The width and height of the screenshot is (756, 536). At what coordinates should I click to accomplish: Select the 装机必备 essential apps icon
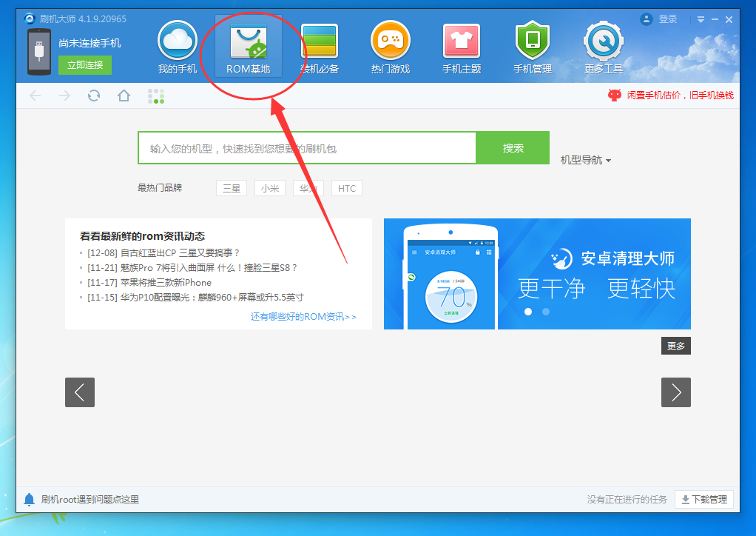coord(320,41)
